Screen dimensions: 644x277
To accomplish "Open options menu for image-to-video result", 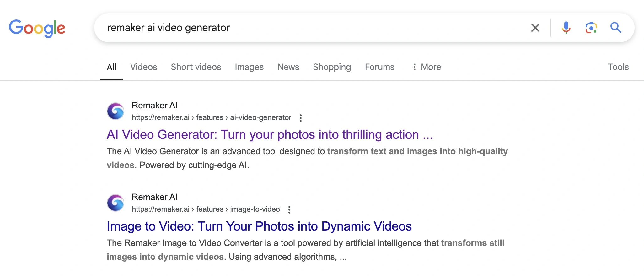I will (289, 209).
